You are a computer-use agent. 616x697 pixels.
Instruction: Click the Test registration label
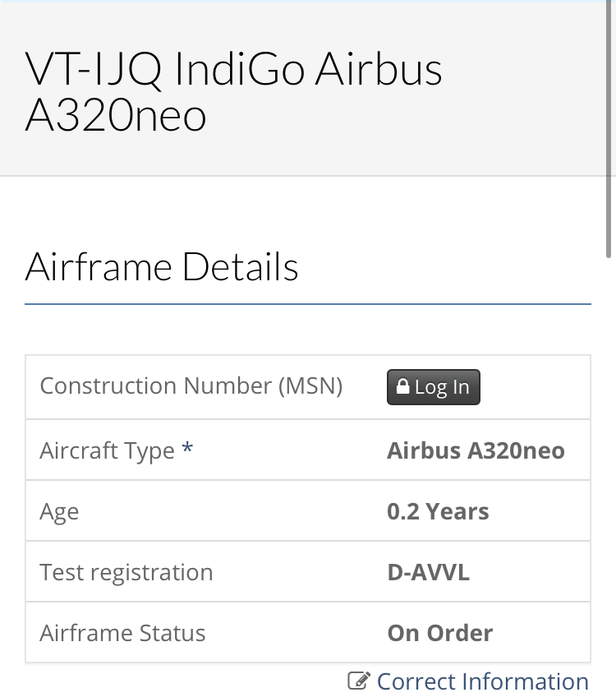126,572
